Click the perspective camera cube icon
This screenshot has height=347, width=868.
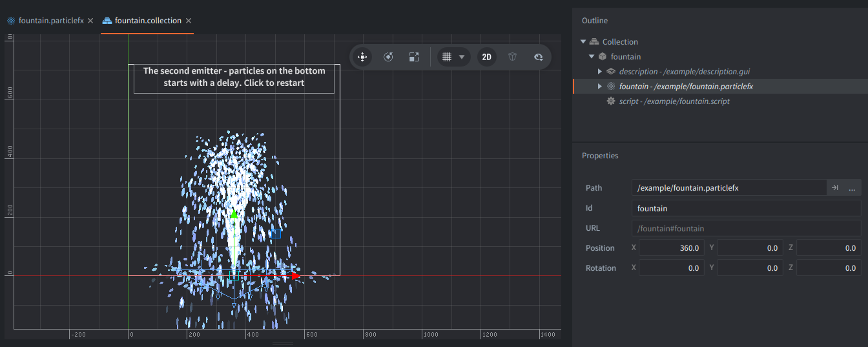point(512,57)
